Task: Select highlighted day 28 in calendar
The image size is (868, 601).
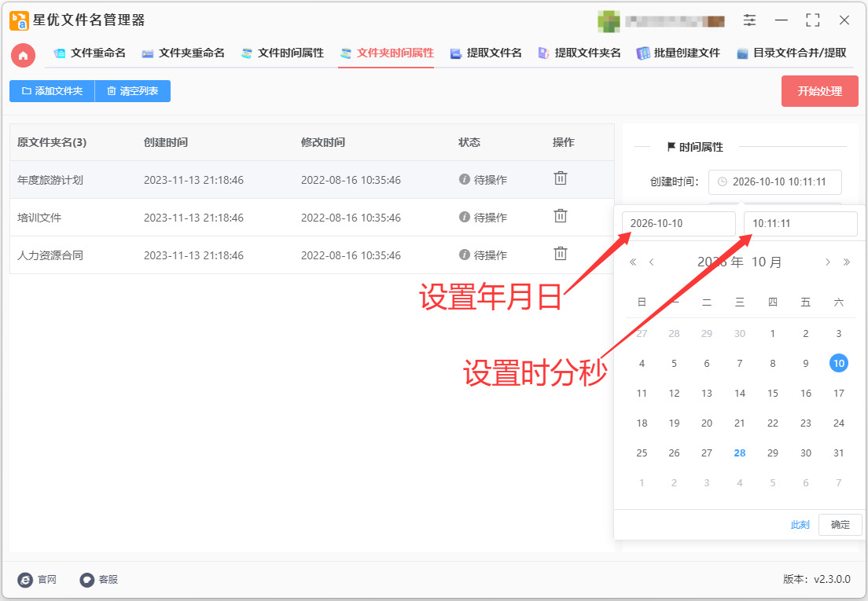Action: (740, 453)
